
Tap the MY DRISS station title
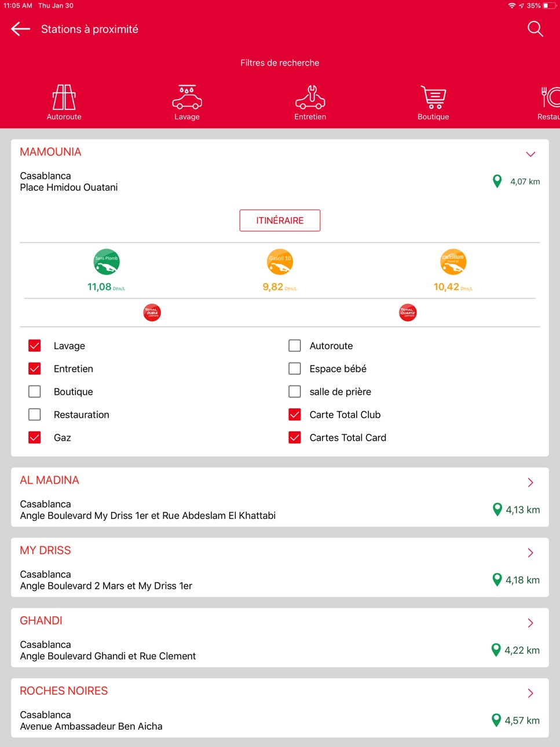(46, 550)
